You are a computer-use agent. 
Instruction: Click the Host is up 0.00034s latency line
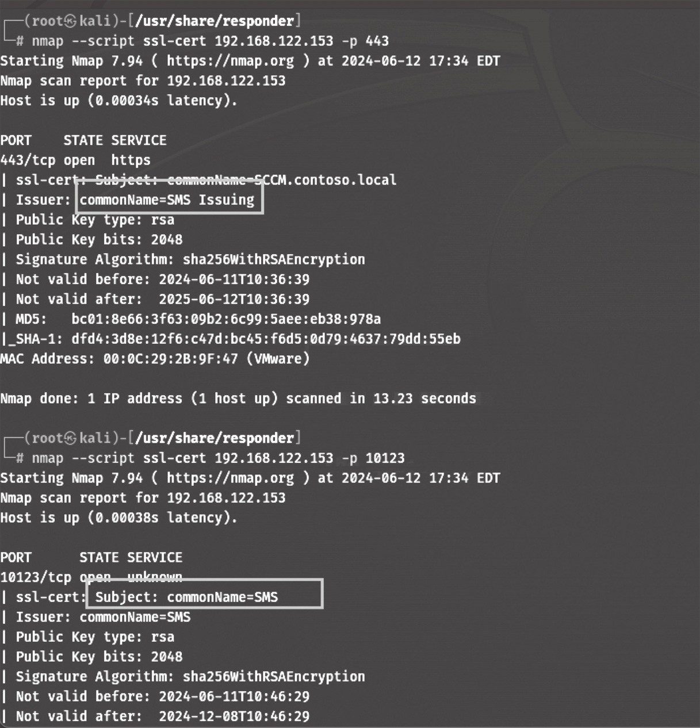(x=119, y=101)
